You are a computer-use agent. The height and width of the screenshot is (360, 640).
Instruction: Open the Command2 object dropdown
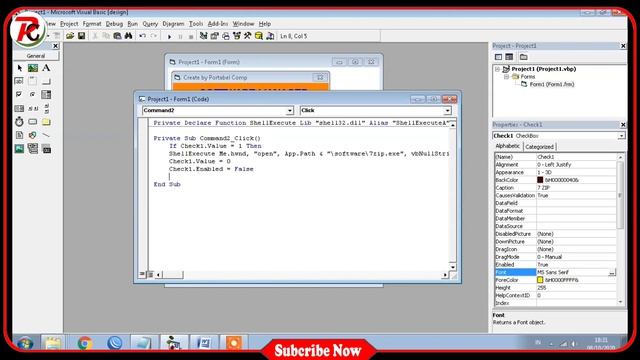290,111
